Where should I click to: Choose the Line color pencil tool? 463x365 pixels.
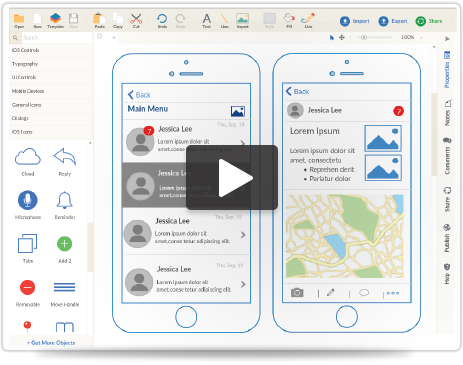click(x=308, y=21)
